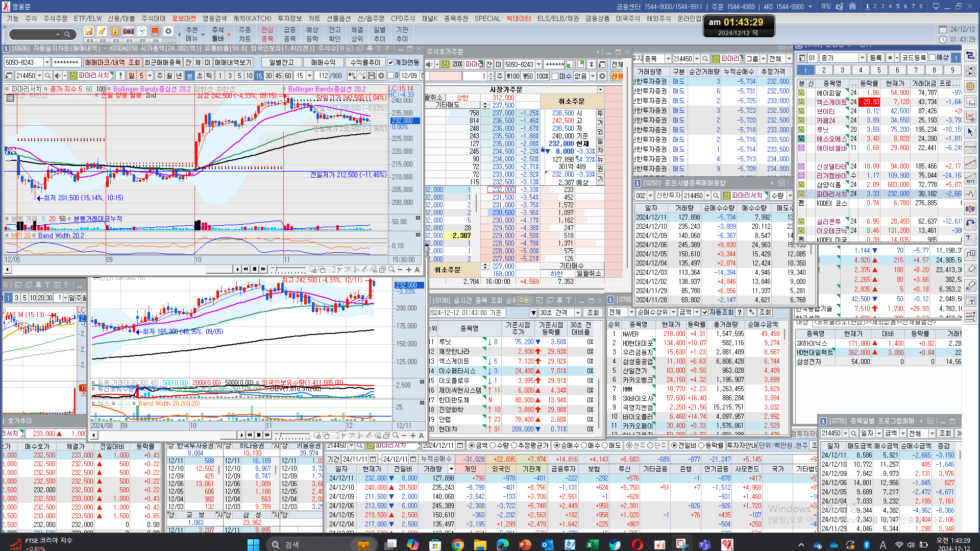Click the zoom magnifier under the upper chart

[x=391, y=269]
